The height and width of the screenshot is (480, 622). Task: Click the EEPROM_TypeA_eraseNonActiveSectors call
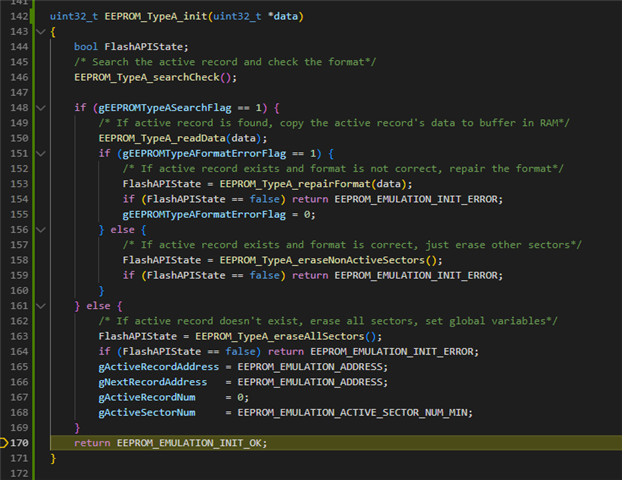(x=322, y=260)
